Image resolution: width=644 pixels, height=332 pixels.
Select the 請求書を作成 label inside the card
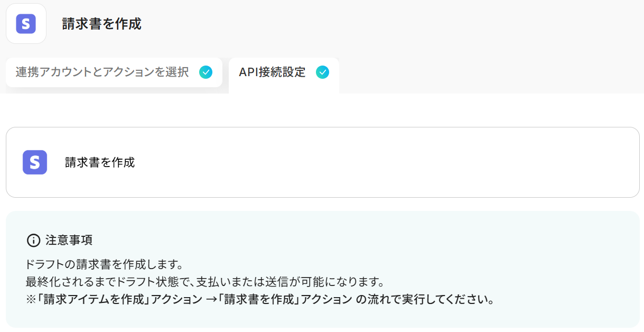click(100, 162)
